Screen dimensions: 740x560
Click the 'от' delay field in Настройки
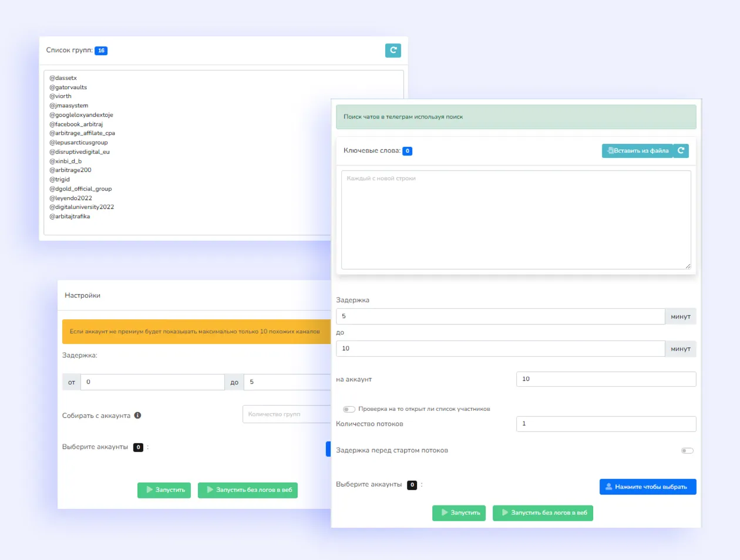152,382
